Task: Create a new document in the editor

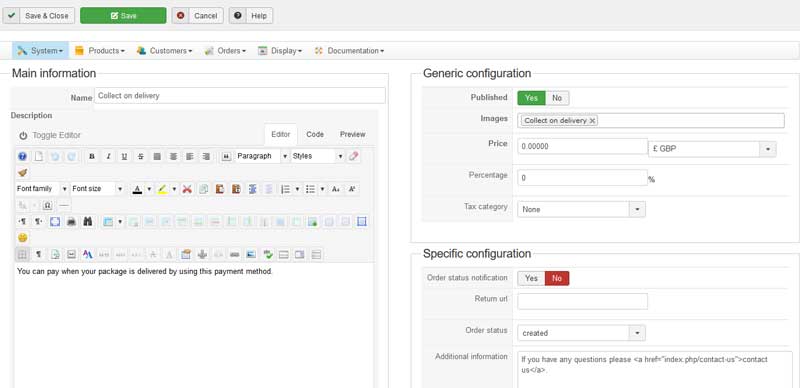Action: [38, 156]
